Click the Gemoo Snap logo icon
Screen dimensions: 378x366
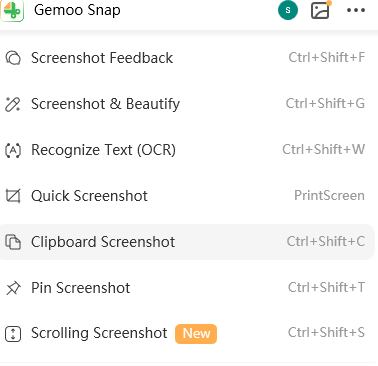click(x=12, y=10)
